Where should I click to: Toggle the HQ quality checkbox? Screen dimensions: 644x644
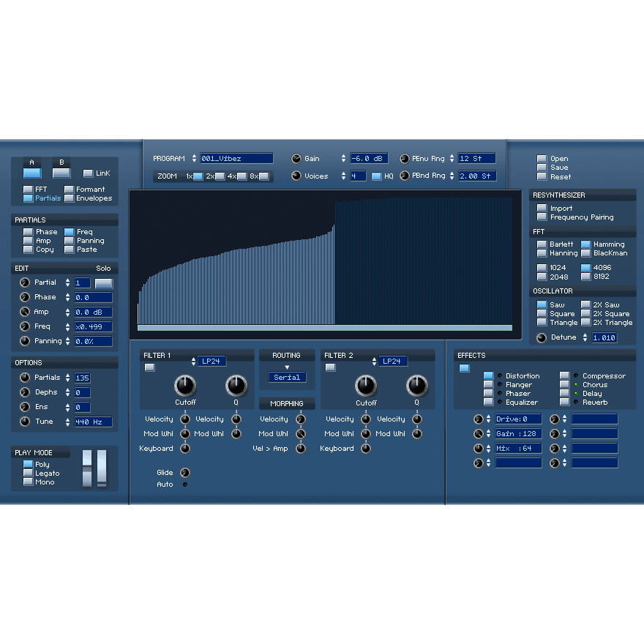tap(376, 176)
